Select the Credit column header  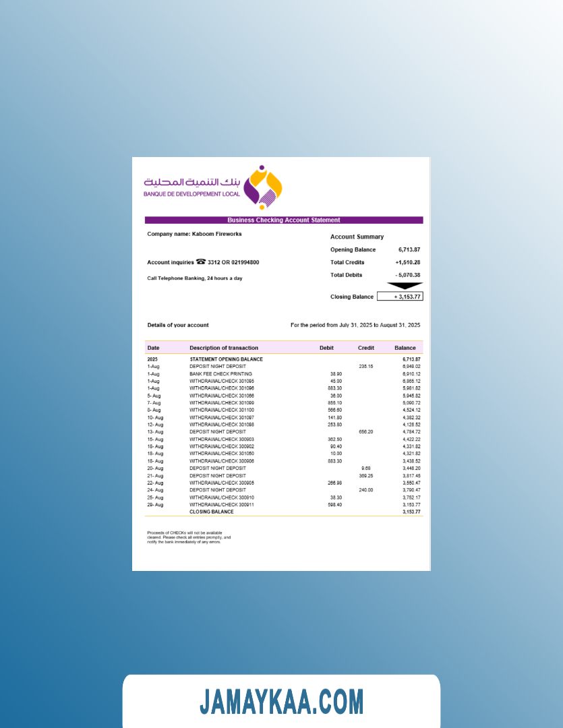coord(365,348)
